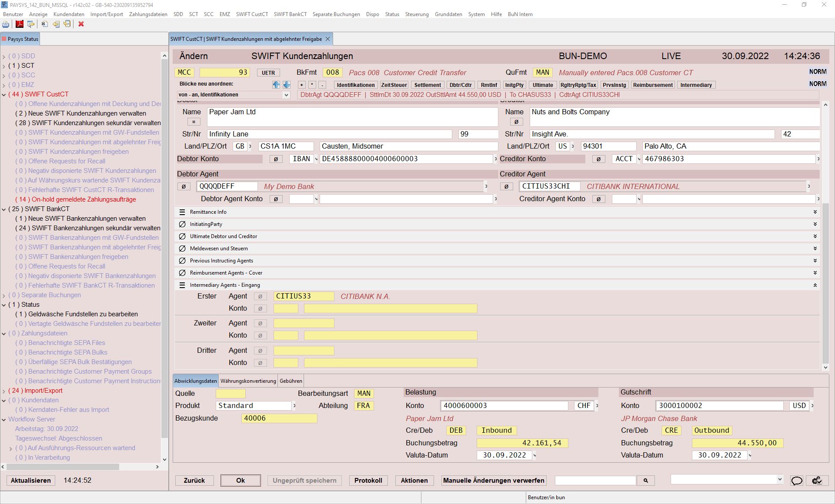The image size is (835, 504).
Task: Click the Bezugskunde field showing 40006
Action: pos(279,418)
